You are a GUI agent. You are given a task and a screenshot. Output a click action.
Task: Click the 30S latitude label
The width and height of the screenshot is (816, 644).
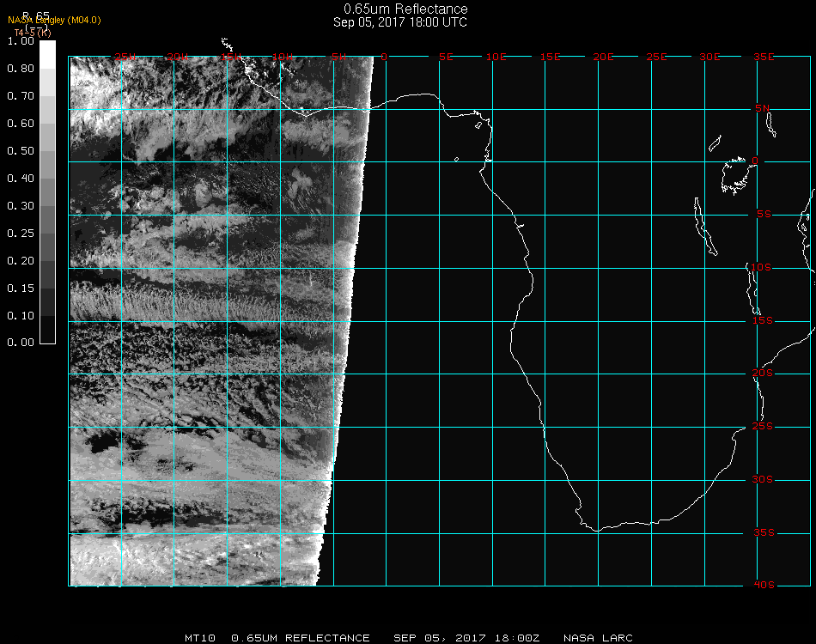[x=763, y=480]
